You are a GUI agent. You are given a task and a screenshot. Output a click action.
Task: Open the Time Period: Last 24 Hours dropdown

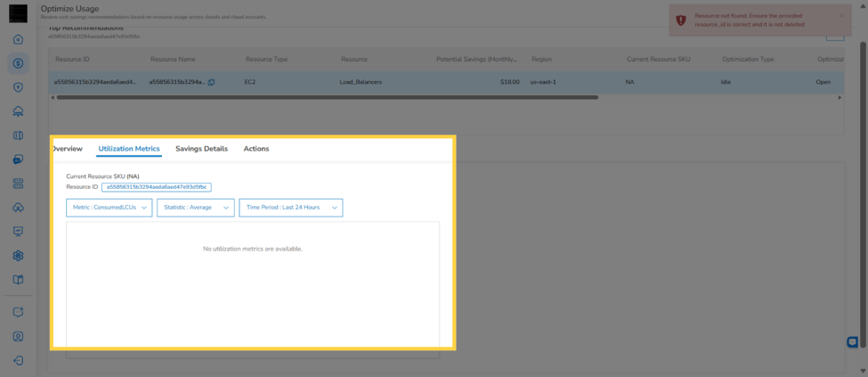(290, 208)
